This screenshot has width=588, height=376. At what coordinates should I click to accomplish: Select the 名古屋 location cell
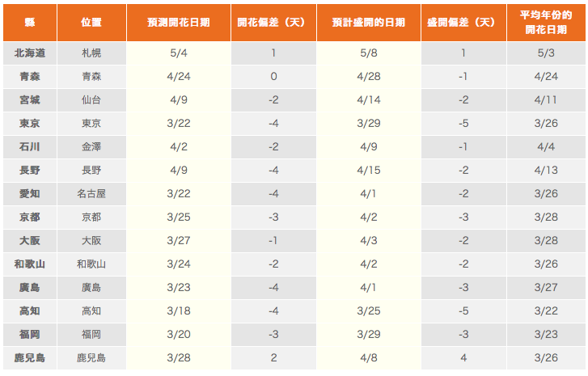click(x=91, y=194)
